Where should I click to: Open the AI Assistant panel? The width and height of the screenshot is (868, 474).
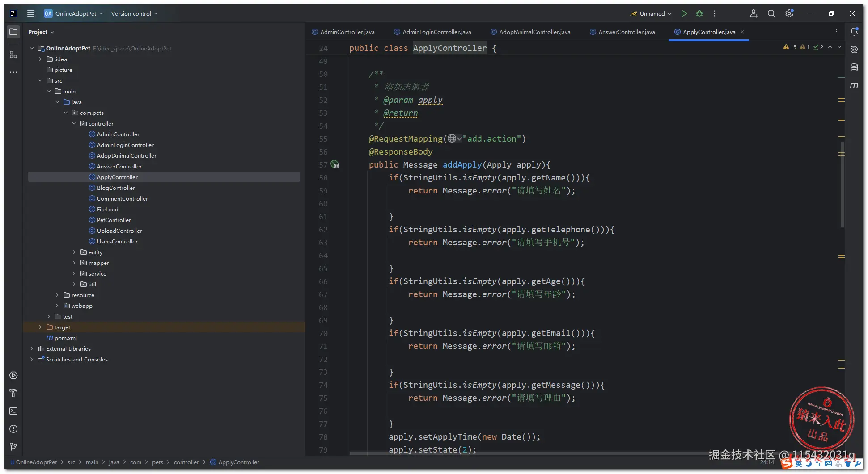pyautogui.click(x=854, y=50)
